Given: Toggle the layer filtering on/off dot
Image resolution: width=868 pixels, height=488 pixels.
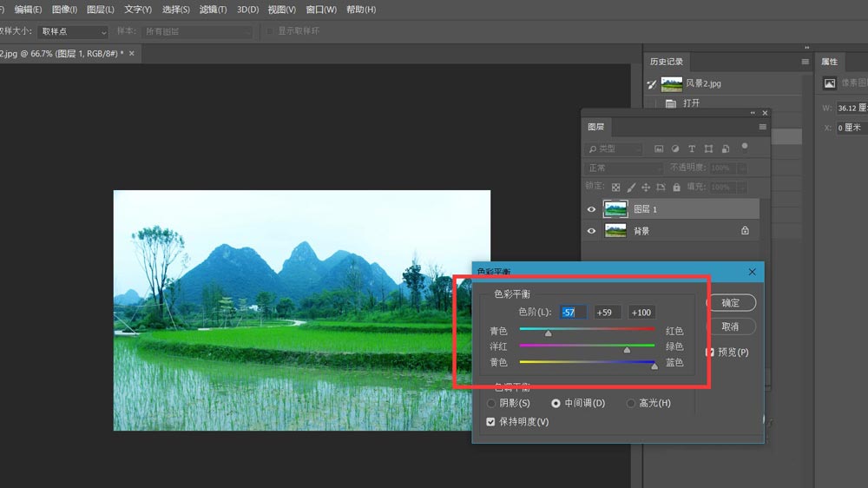Looking at the screenshot, I should pyautogui.click(x=745, y=146).
